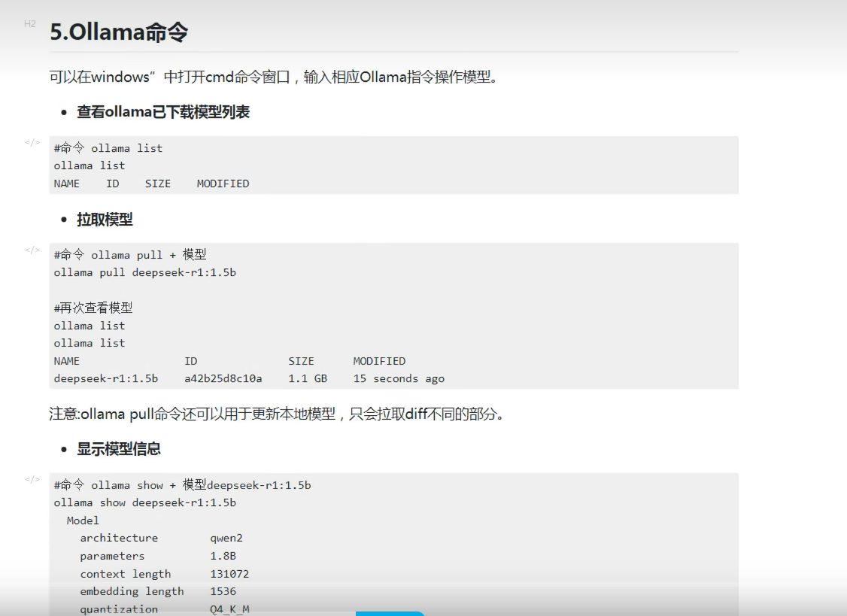The width and height of the screenshot is (847, 616).
Task: Click the comment '#命令 ollama show + 模型deepseek-r1:1.5b'
Action: tap(183, 484)
